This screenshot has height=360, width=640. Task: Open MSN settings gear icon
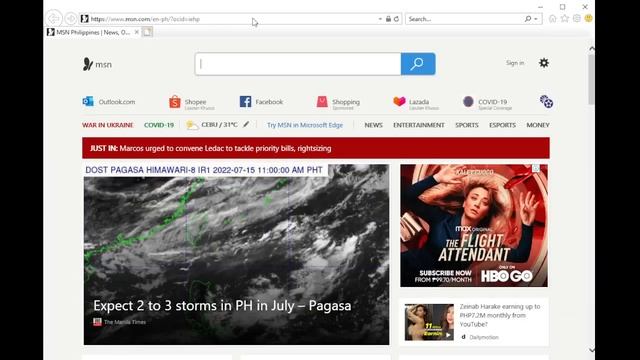(x=544, y=63)
